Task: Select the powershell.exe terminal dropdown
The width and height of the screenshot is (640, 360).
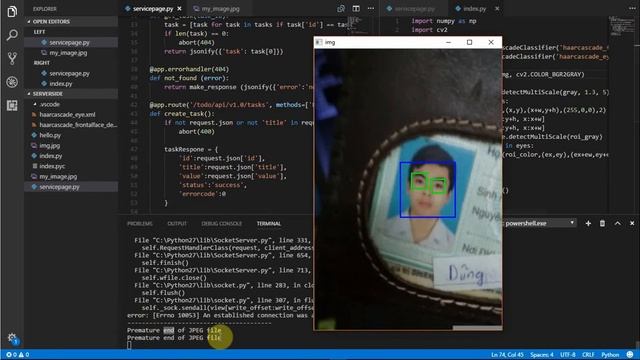Action: 540,223
